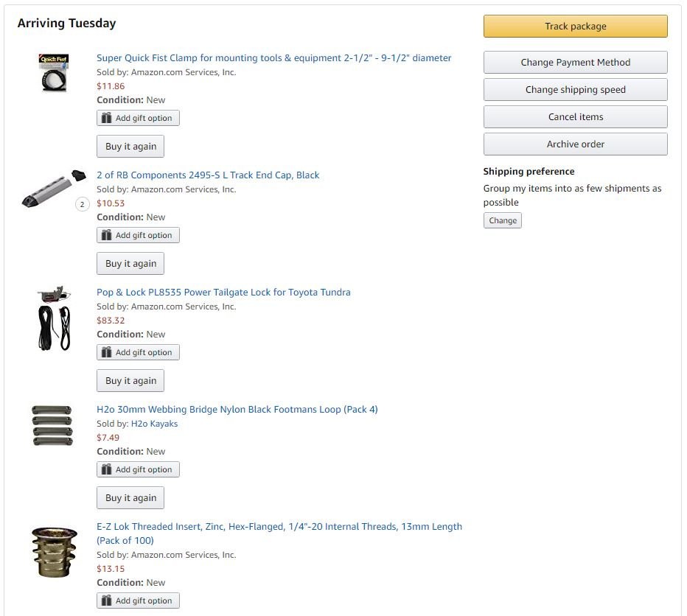This screenshot has height=616, width=687.
Task: Archive this order
Action: (575, 144)
